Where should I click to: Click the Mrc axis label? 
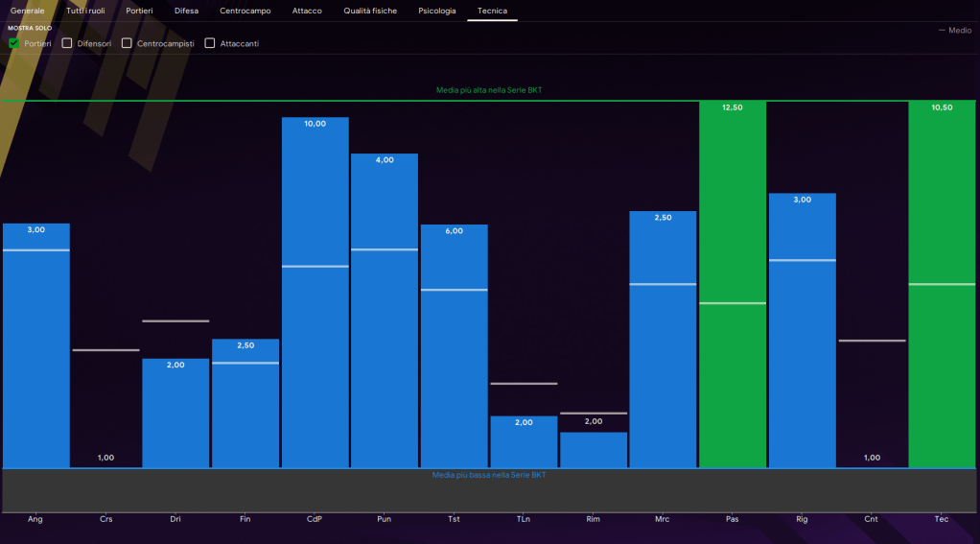coord(663,519)
